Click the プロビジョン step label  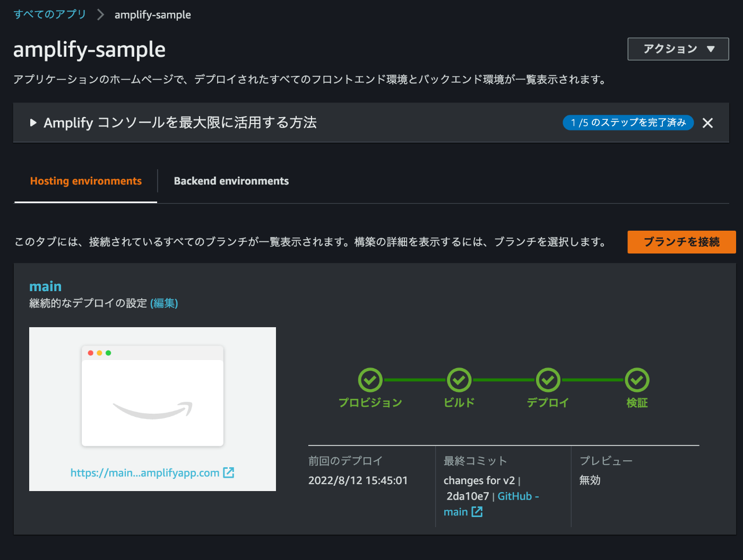coord(370,403)
